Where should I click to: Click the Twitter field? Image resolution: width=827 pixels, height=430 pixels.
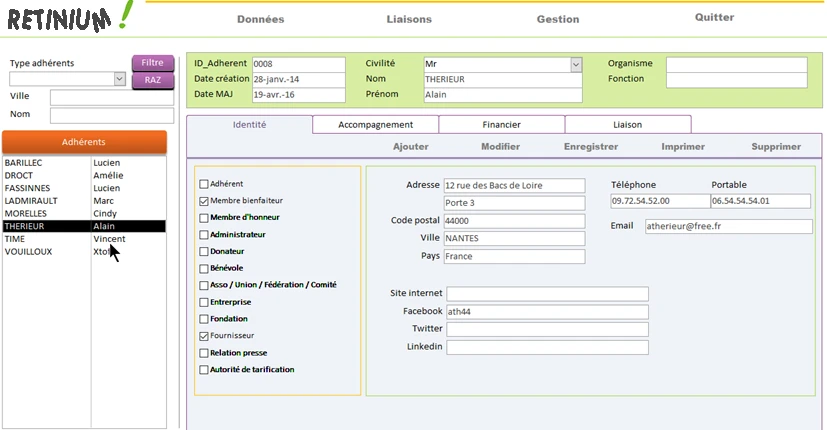[547, 329]
